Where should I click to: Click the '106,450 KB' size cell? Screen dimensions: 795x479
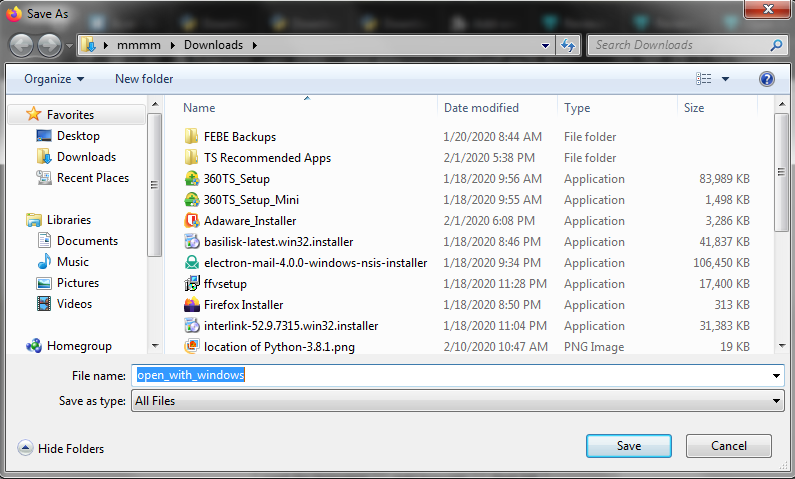(x=721, y=263)
